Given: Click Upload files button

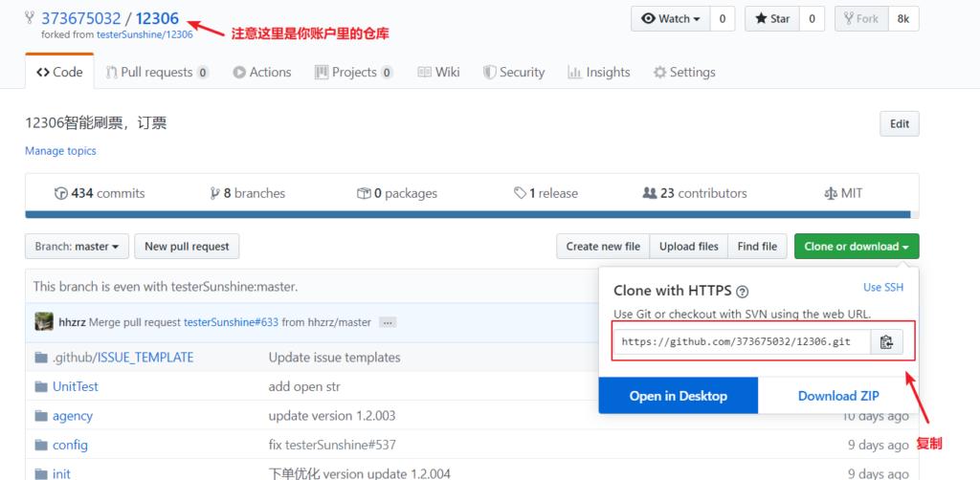Looking at the screenshot, I should tap(689, 247).
